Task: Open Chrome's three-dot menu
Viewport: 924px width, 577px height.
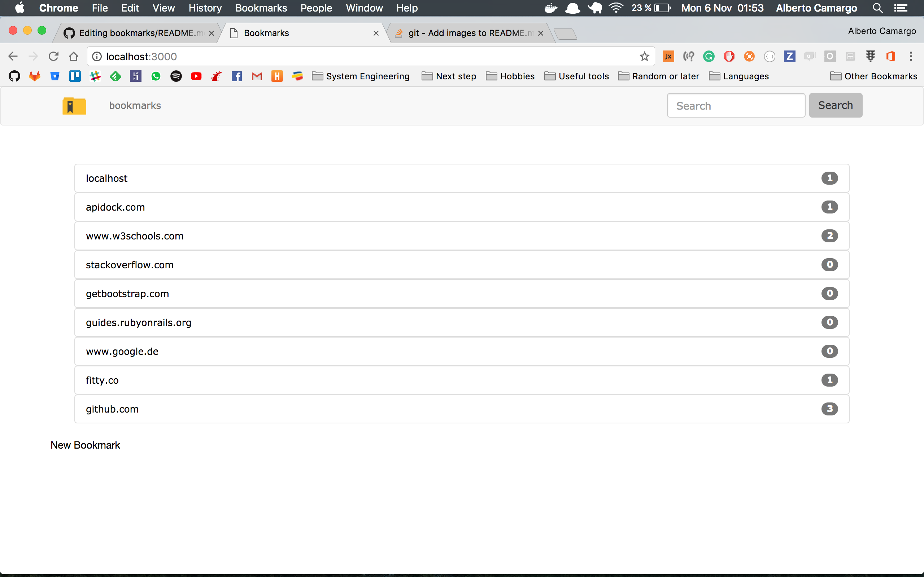Action: click(911, 57)
